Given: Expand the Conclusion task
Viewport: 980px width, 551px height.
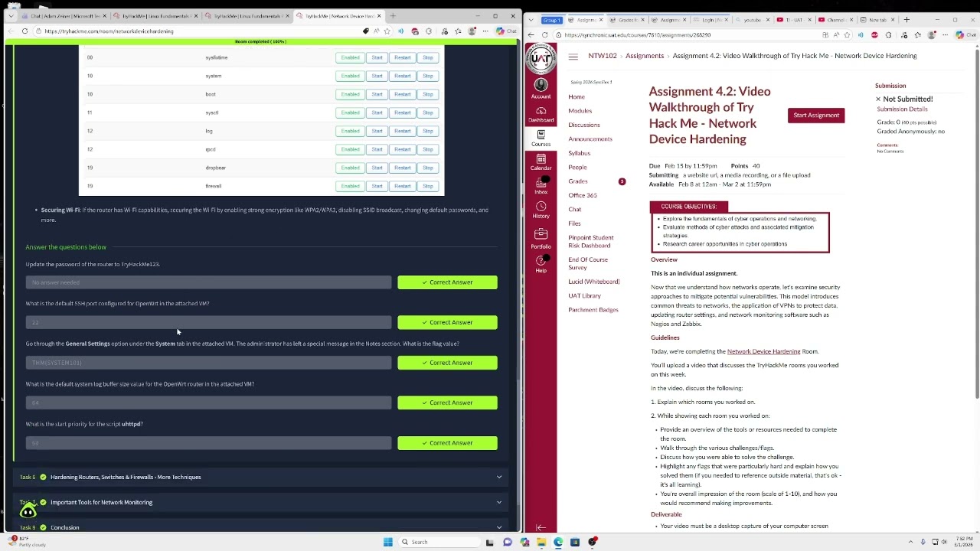Looking at the screenshot, I should point(260,527).
